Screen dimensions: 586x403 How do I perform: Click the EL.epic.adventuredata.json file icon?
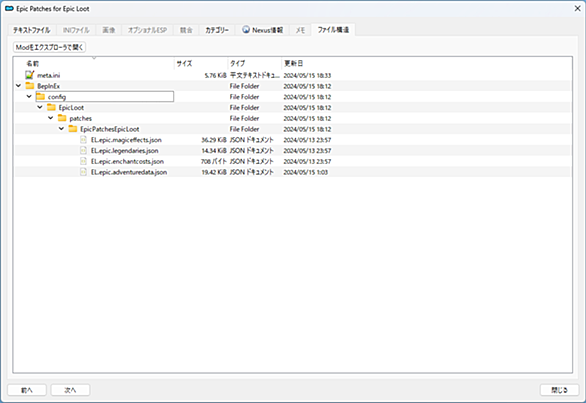pos(84,172)
